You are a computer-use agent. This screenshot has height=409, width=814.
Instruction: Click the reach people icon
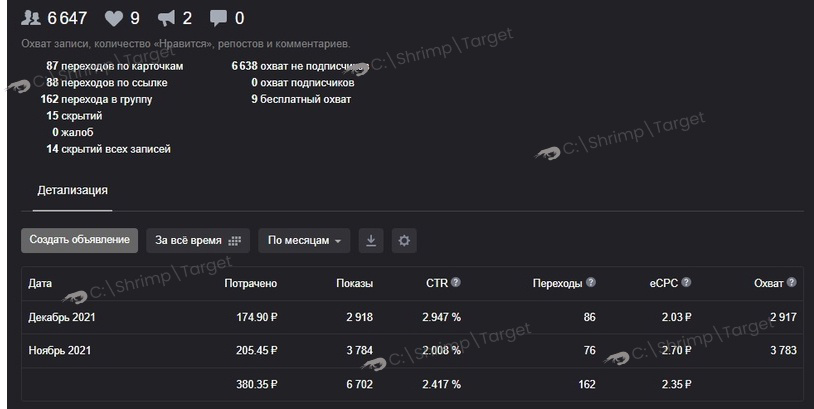(x=31, y=18)
